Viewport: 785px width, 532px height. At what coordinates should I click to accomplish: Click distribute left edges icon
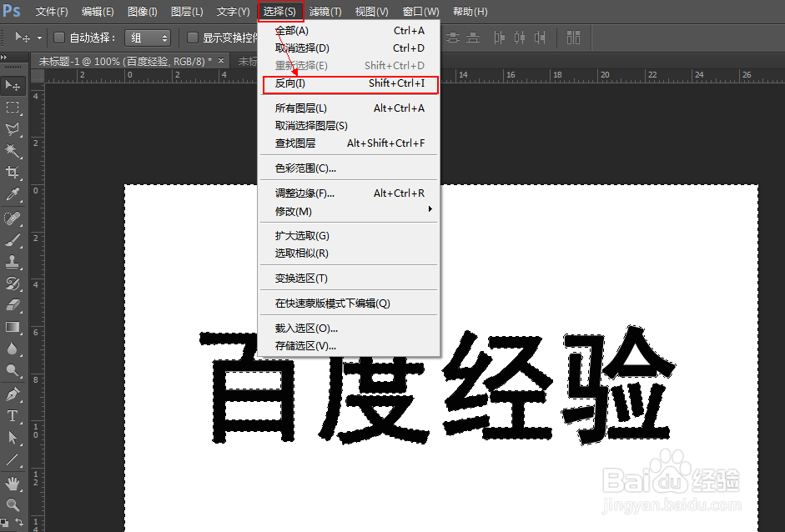499,38
